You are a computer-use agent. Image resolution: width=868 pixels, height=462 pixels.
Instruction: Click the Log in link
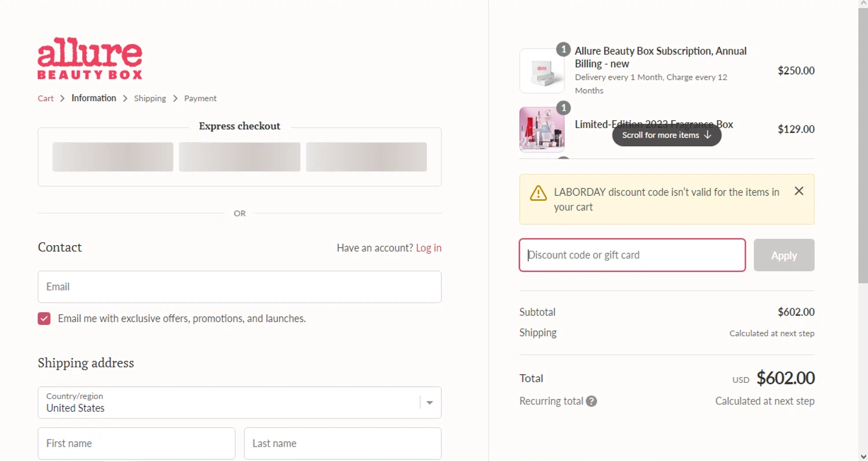[x=428, y=248]
